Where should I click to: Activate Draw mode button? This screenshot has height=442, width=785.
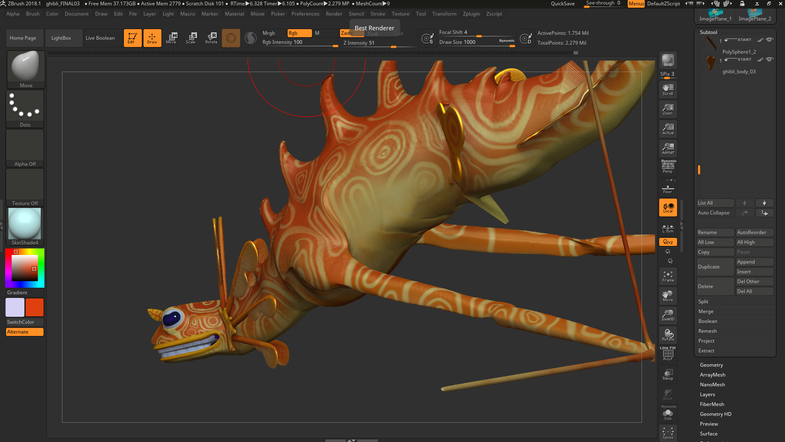tap(152, 38)
